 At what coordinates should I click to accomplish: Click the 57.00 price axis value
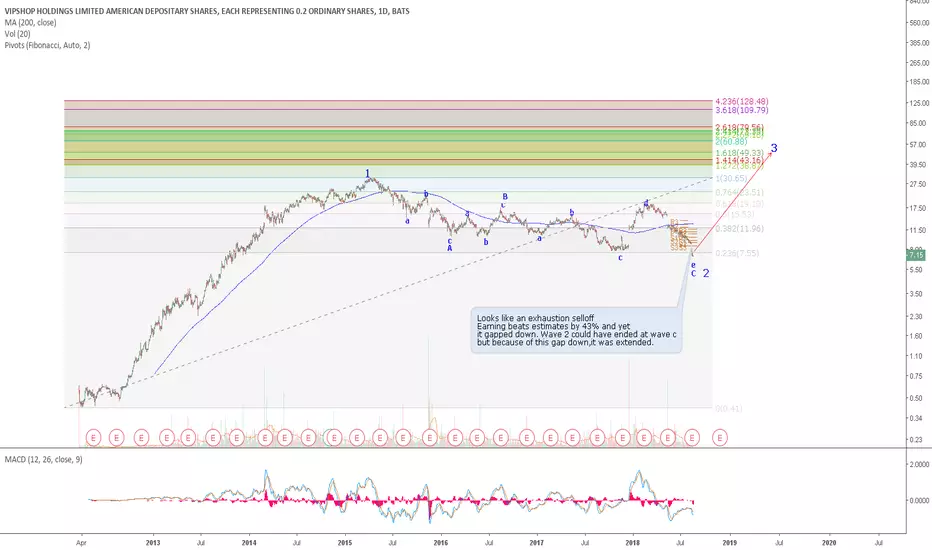(918, 144)
